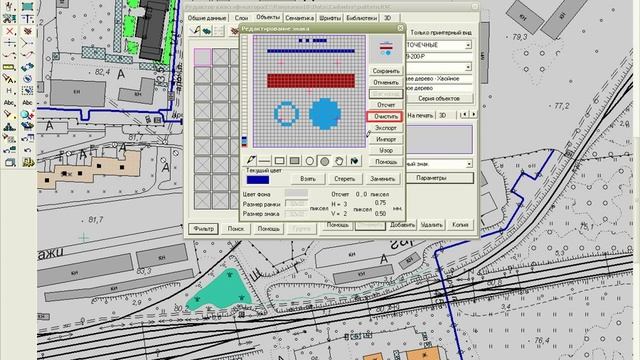Click the curve edit tool in left toolbar
The height and width of the screenshot is (360, 640).
[x=9, y=55]
